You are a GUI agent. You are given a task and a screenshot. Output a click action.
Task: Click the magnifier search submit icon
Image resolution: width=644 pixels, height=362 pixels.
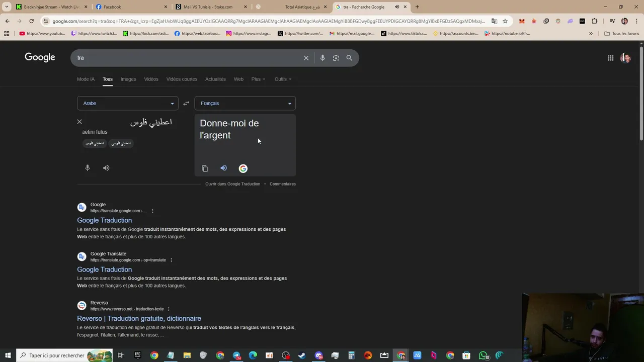pyautogui.click(x=349, y=58)
